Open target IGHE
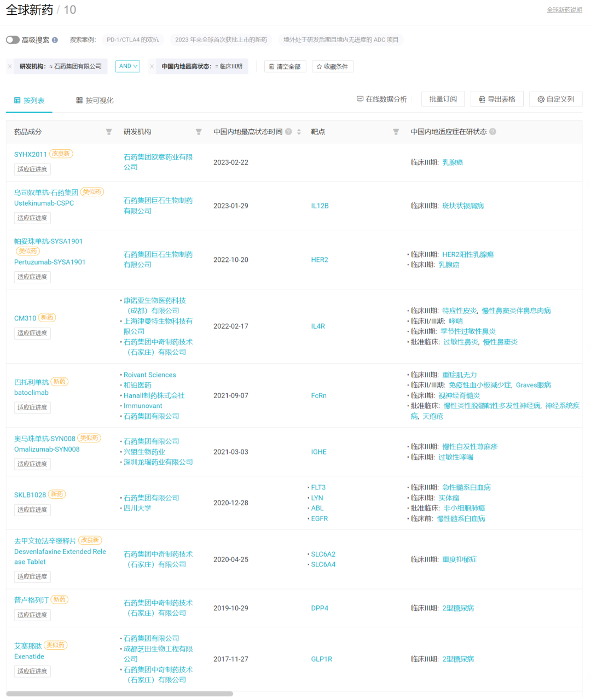Image resolution: width=591 pixels, height=700 pixels. (x=318, y=452)
